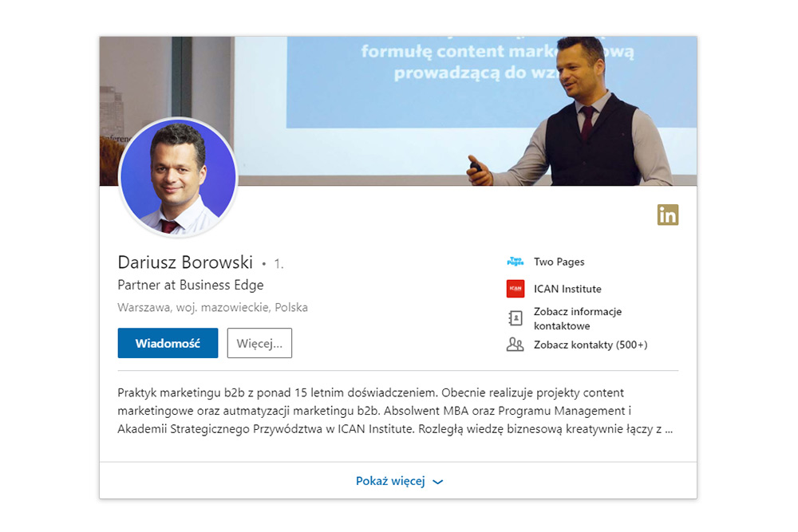Click the name Dariusz Borowski
This screenshot has height=532, width=798.
[x=185, y=262]
